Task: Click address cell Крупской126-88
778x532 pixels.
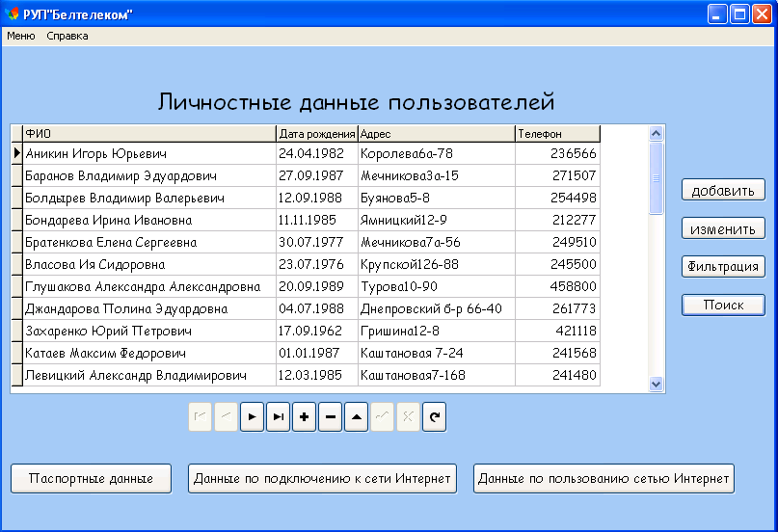Action: click(x=436, y=264)
